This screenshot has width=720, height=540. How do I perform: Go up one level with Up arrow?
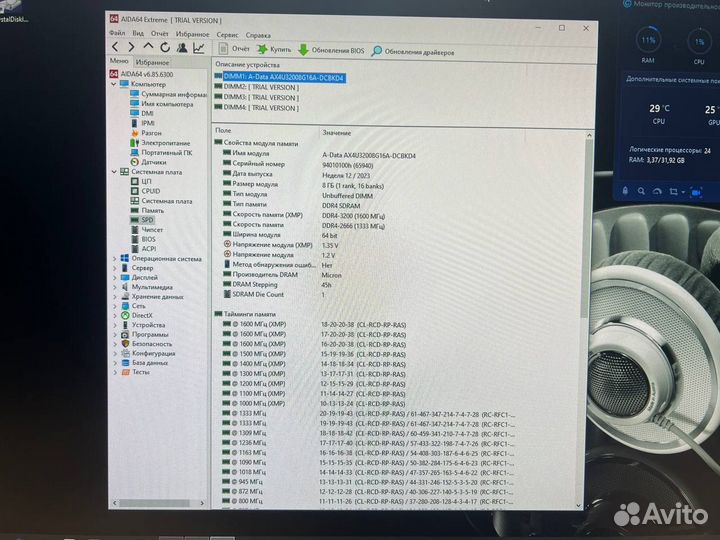148,47
